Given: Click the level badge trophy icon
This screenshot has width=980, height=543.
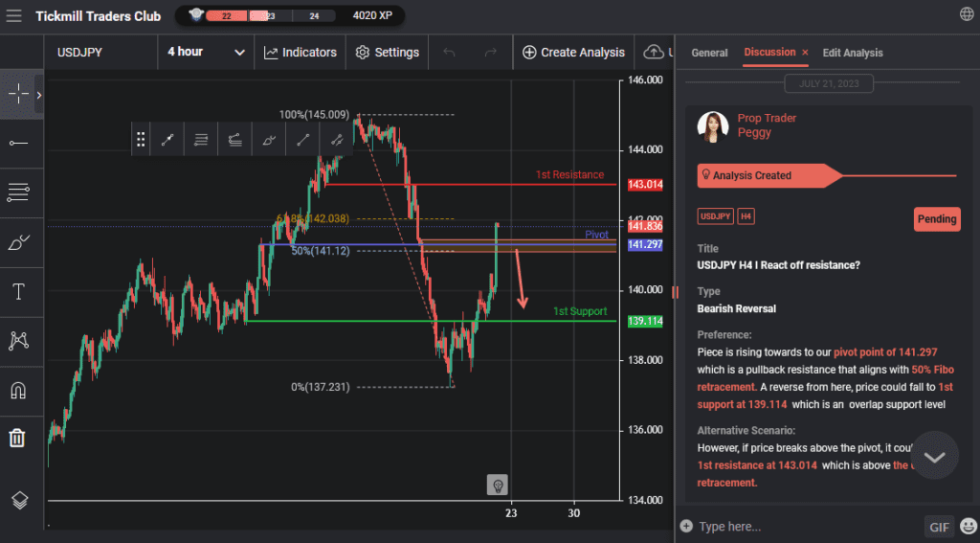Looking at the screenshot, I should (196, 14).
